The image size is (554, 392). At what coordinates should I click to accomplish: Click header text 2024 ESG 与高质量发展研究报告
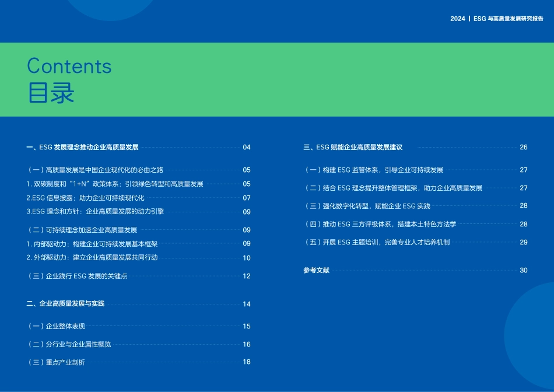497,19
